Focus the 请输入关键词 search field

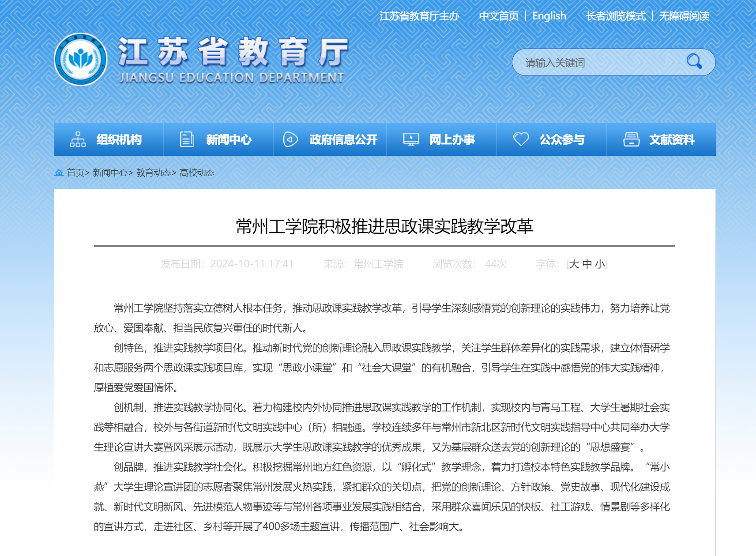click(600, 62)
